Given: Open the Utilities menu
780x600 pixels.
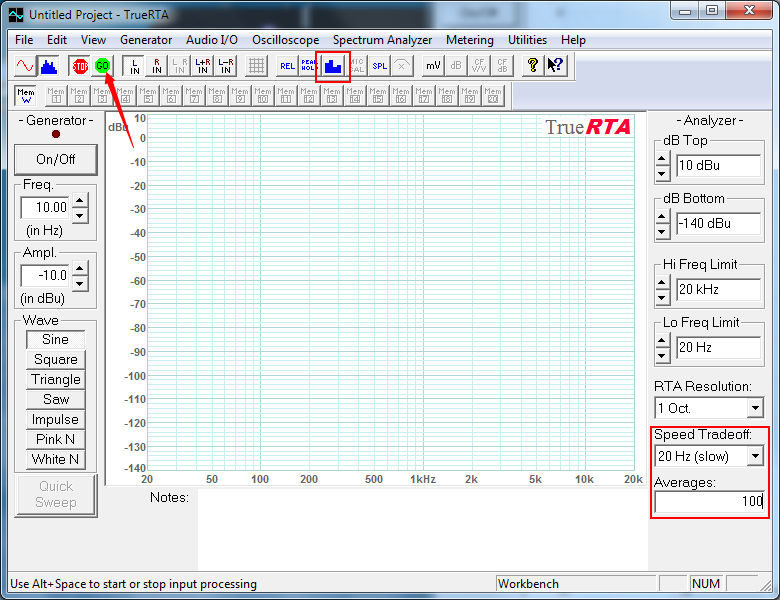Looking at the screenshot, I should pyautogui.click(x=527, y=40).
